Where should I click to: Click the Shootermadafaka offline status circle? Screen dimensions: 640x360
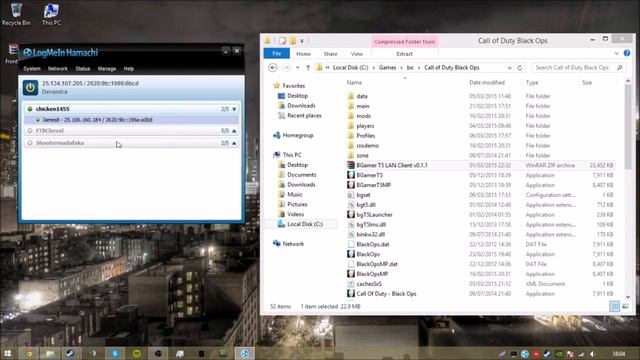pos(30,143)
